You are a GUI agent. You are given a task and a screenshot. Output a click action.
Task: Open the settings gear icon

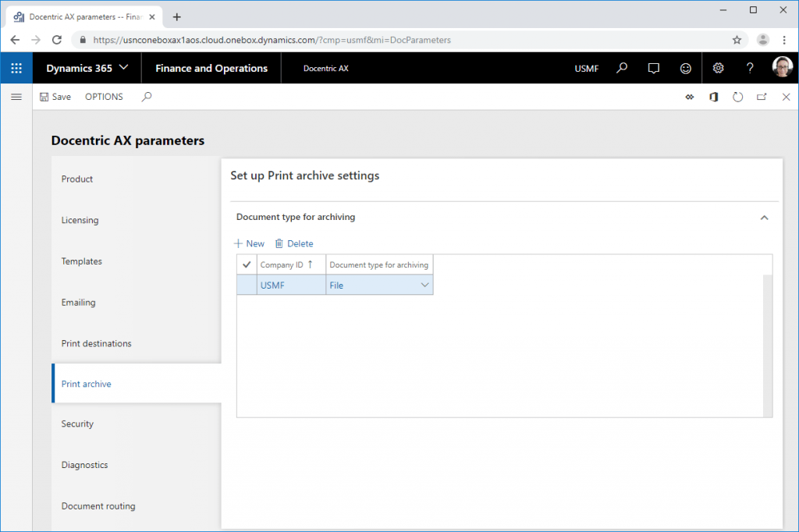718,68
